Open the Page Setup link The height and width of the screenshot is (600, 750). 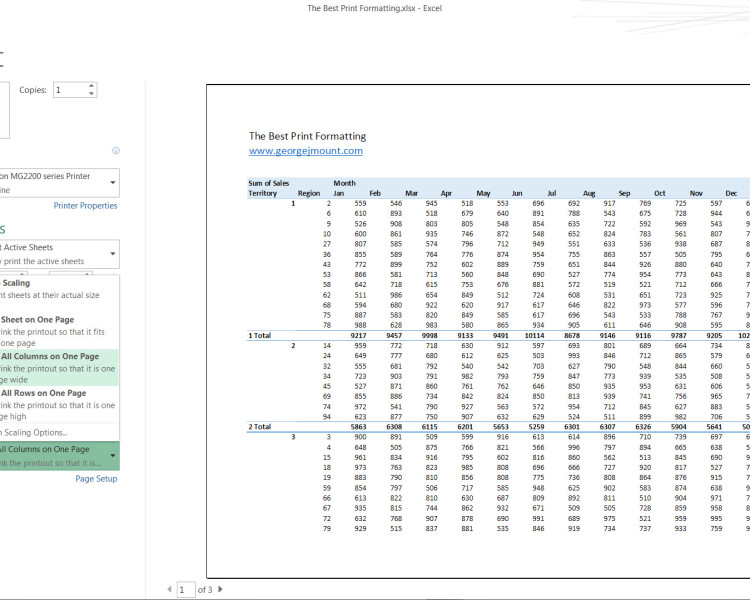pos(96,479)
